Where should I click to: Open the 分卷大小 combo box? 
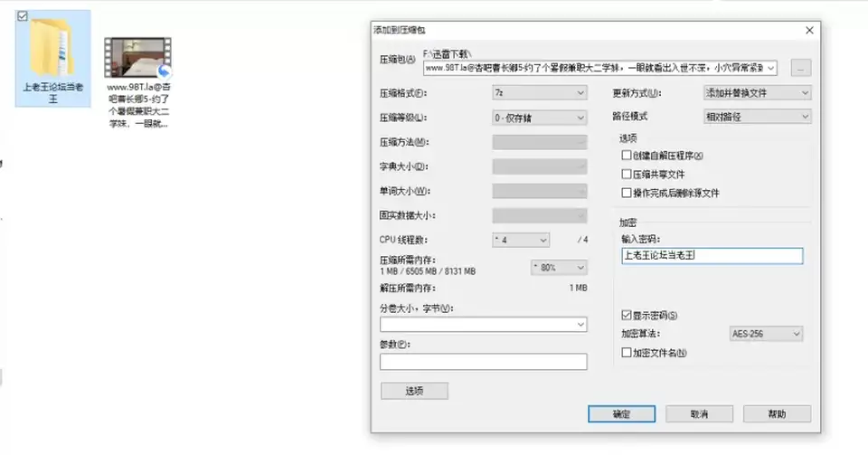pos(483,325)
